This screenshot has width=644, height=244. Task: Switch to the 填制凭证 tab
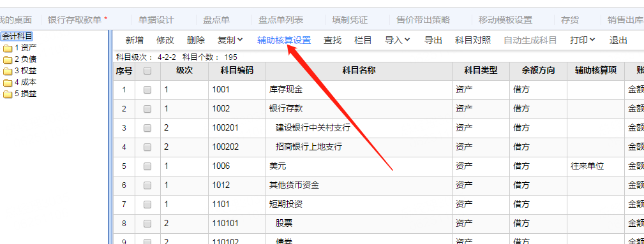[x=350, y=20]
